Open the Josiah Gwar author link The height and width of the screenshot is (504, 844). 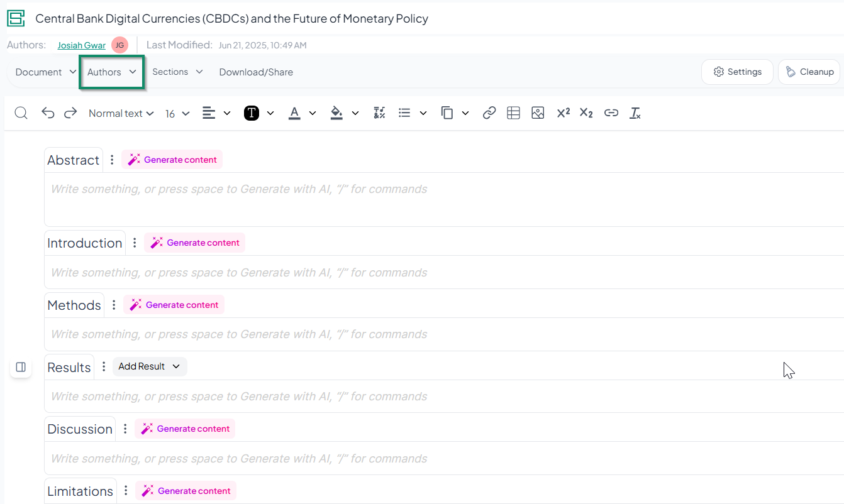click(x=81, y=45)
